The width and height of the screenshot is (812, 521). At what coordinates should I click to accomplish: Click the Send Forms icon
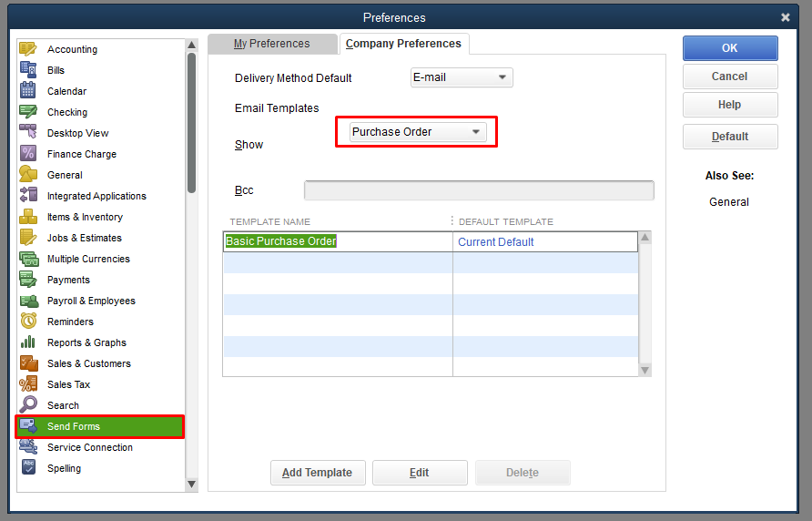[28, 425]
